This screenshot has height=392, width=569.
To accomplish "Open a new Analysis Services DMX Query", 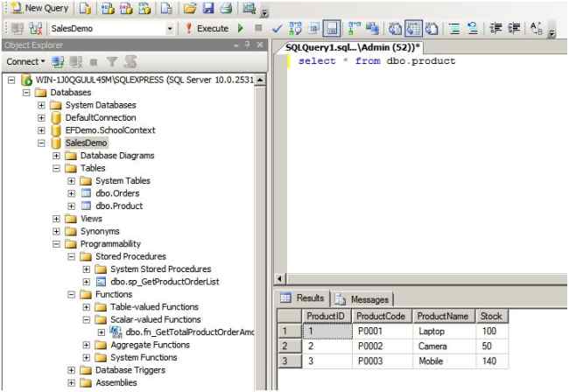I will pos(126,8).
